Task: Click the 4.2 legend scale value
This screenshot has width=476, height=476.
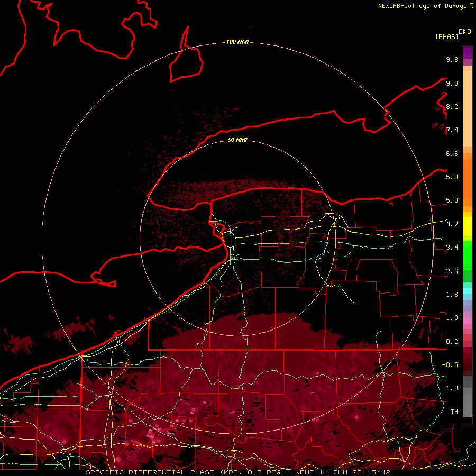Action: 452,224
